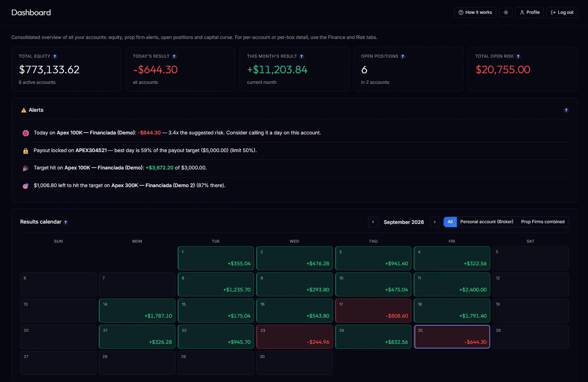588x382 pixels.
Task: Click the Today's Result help icon
Action: (174, 56)
